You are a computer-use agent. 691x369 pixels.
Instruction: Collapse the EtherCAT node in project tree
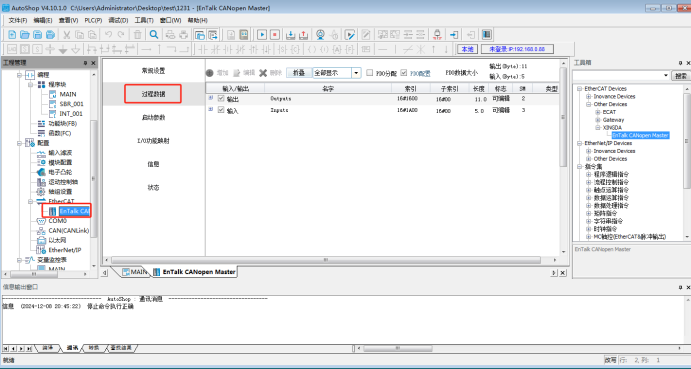(31, 201)
